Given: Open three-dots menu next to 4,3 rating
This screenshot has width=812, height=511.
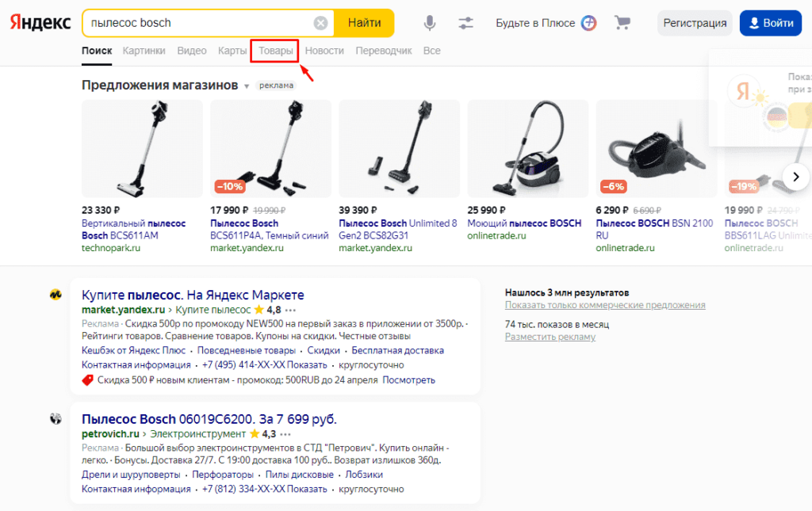Looking at the screenshot, I should coord(285,434).
